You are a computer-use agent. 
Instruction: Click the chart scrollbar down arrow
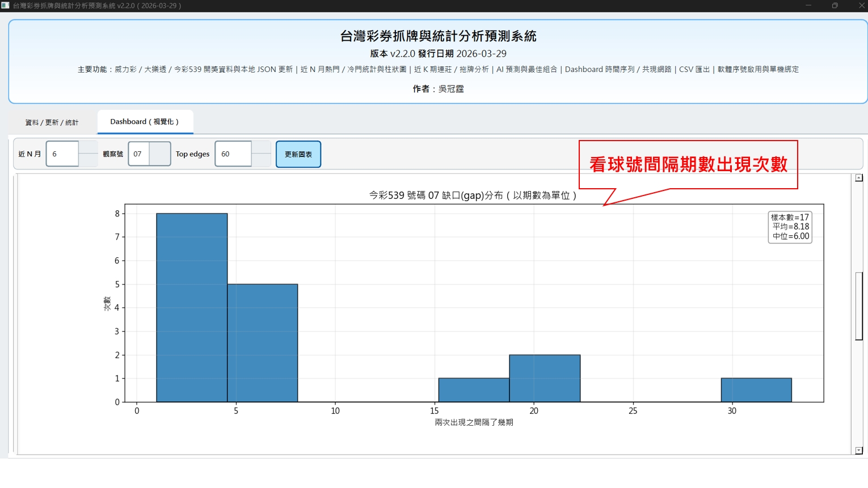point(859,451)
